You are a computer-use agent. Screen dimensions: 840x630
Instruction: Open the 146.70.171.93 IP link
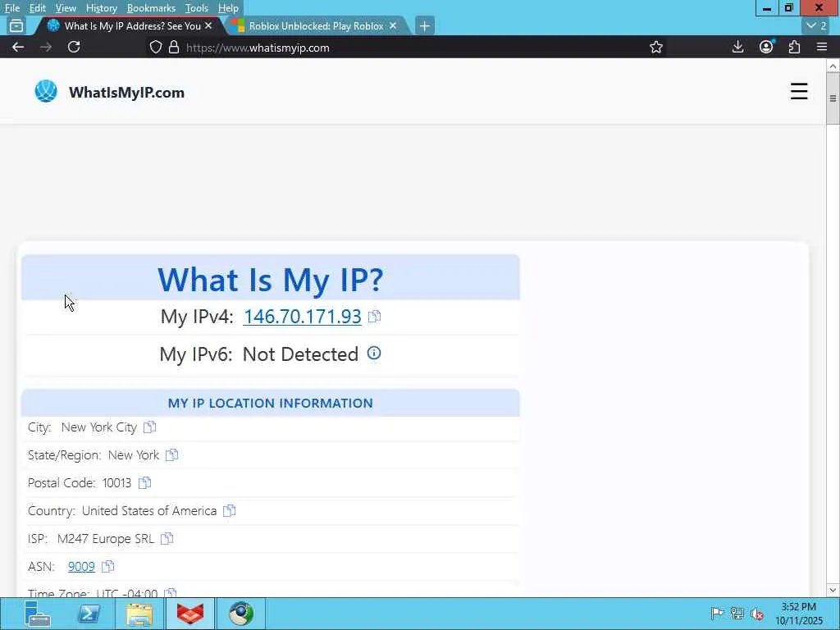302,316
